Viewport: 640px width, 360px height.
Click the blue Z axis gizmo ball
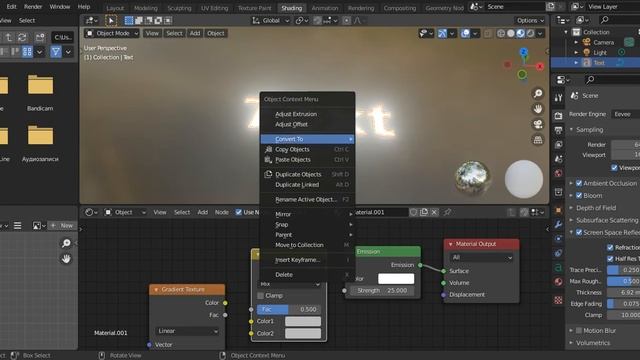coord(524,52)
